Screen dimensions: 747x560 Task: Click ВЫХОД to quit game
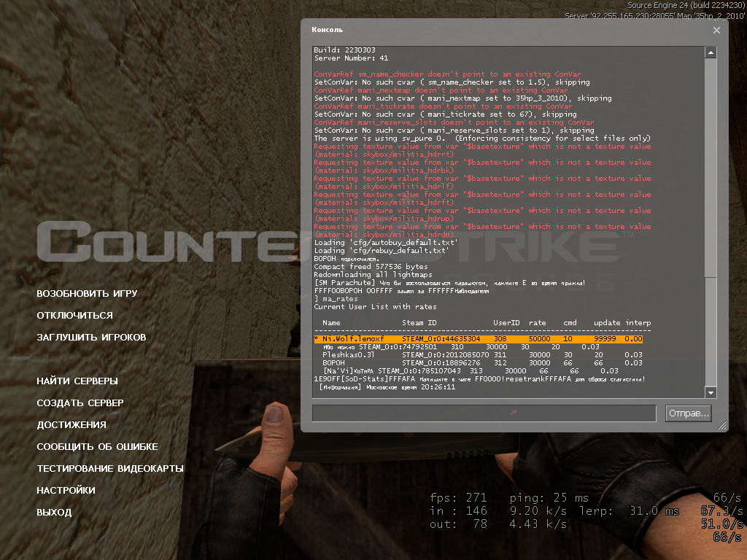(54, 513)
